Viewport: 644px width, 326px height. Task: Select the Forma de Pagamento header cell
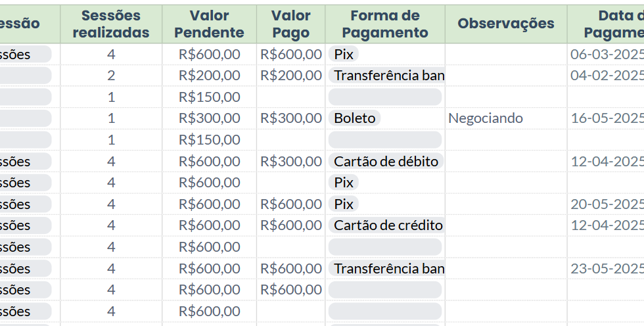[x=385, y=24]
